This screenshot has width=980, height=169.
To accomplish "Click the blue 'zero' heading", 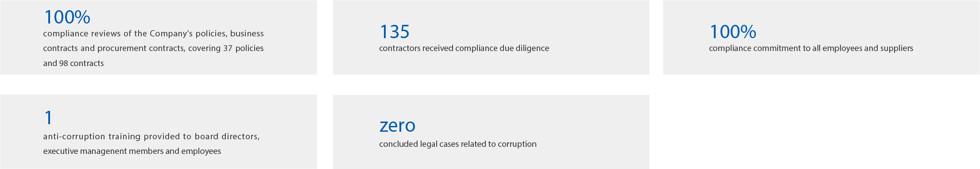I will click(x=397, y=126).
